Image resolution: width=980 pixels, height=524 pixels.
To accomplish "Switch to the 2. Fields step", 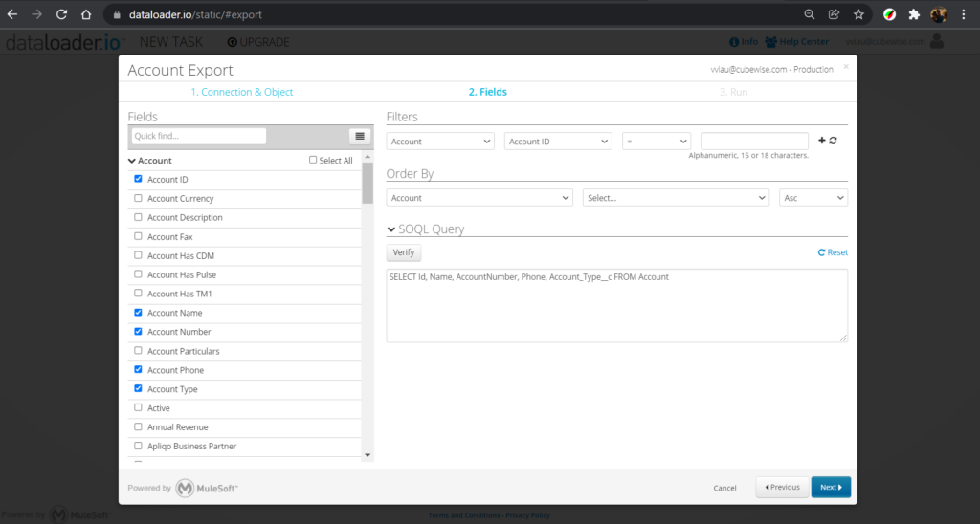I will click(487, 92).
